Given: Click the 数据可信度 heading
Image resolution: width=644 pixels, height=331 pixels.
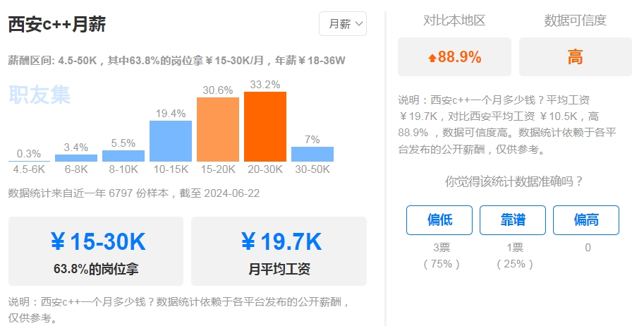Looking at the screenshot, I should [x=576, y=20].
